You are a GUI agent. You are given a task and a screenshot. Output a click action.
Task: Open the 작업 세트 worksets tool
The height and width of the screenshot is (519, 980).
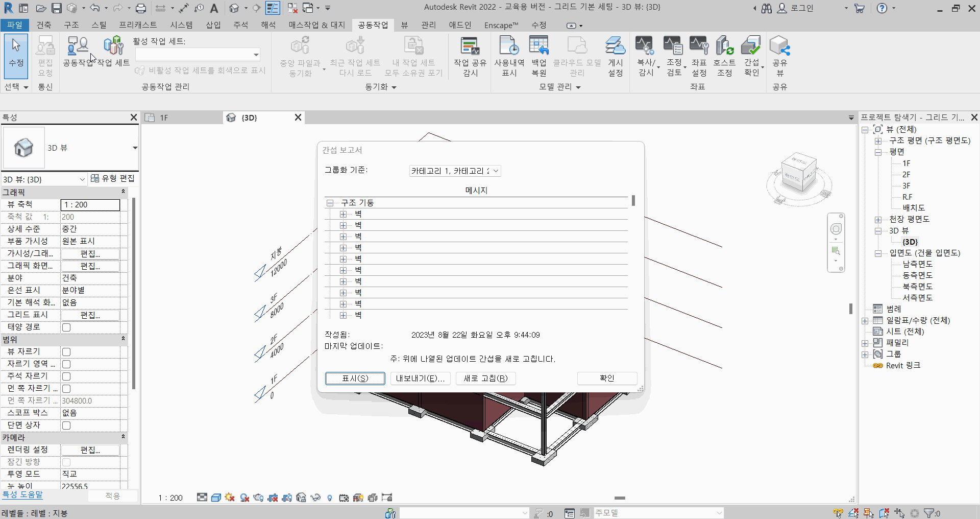pos(113,51)
